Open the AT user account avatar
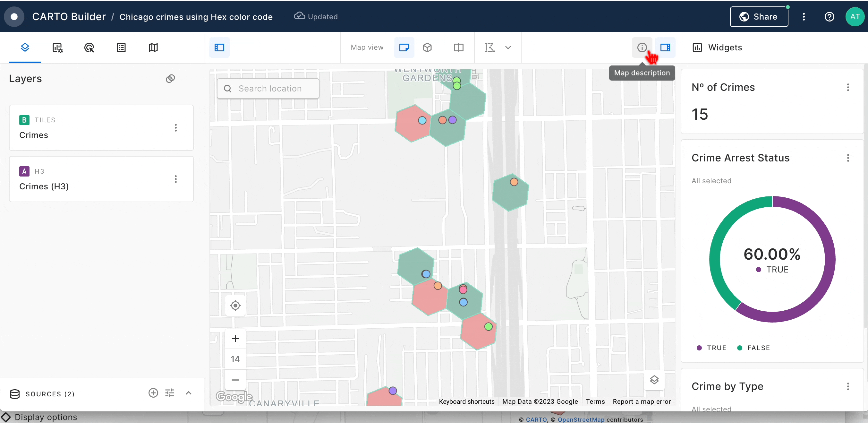Viewport: 868px width, 423px height. point(855,16)
